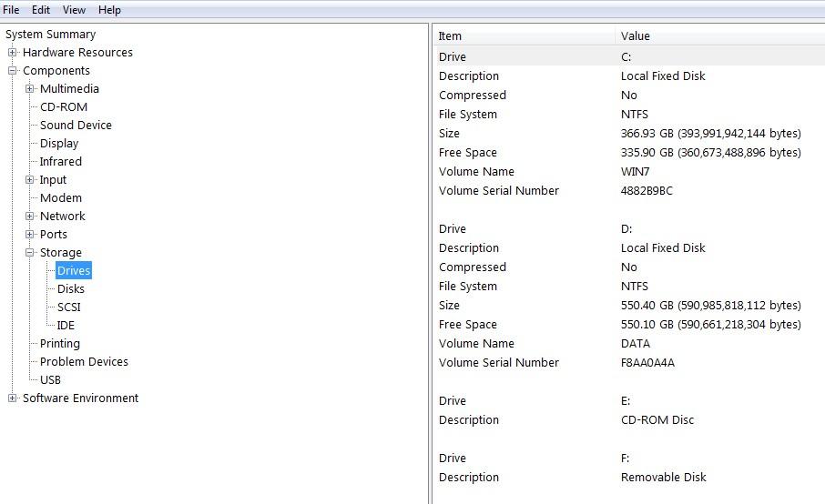The image size is (825, 504).
Task: Expand the Input category
Action: [x=30, y=180]
